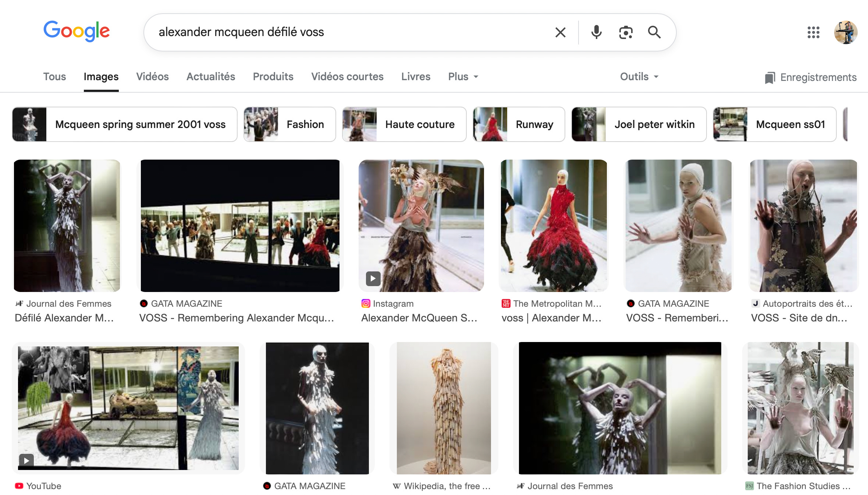Open Enregistrements saved items
Viewport: 868px width, 495px height.
(811, 77)
